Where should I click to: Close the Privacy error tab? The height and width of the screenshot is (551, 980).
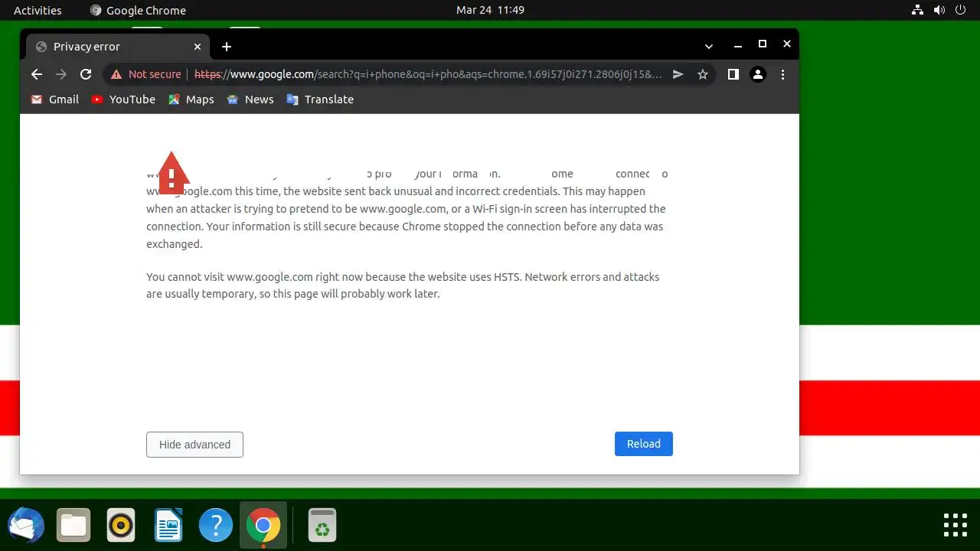coord(198,47)
